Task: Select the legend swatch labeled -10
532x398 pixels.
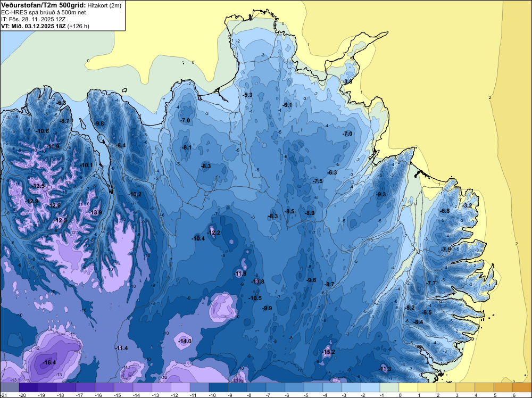Action: tap(219, 387)
